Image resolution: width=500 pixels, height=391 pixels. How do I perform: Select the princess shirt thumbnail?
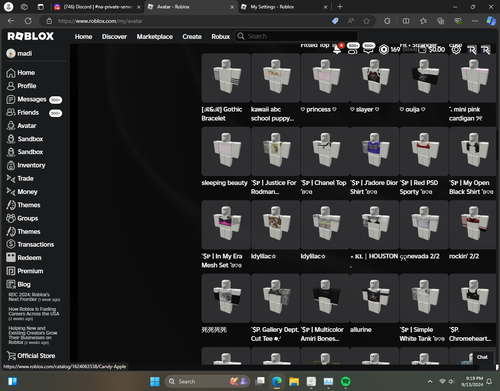tap(325, 78)
